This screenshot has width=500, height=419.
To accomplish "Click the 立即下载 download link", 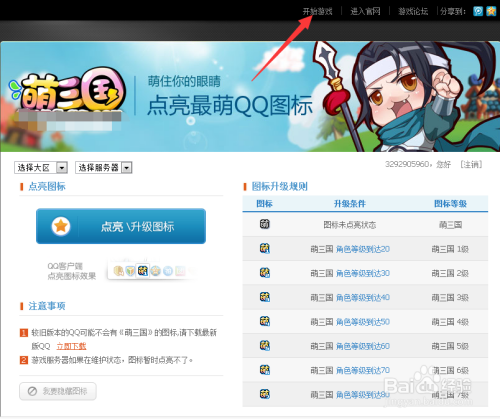I will pos(71,346).
